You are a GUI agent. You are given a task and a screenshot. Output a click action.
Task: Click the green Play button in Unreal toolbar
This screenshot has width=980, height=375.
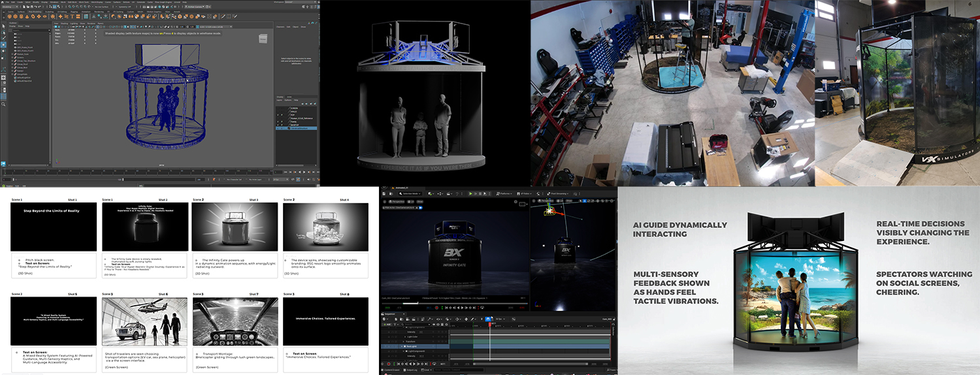point(470,194)
